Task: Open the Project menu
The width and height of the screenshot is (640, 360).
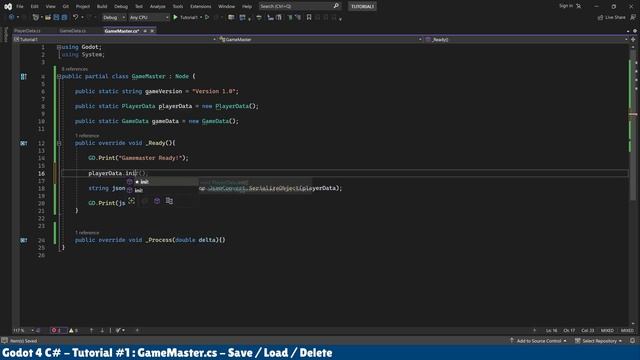Action: [x=82, y=7]
